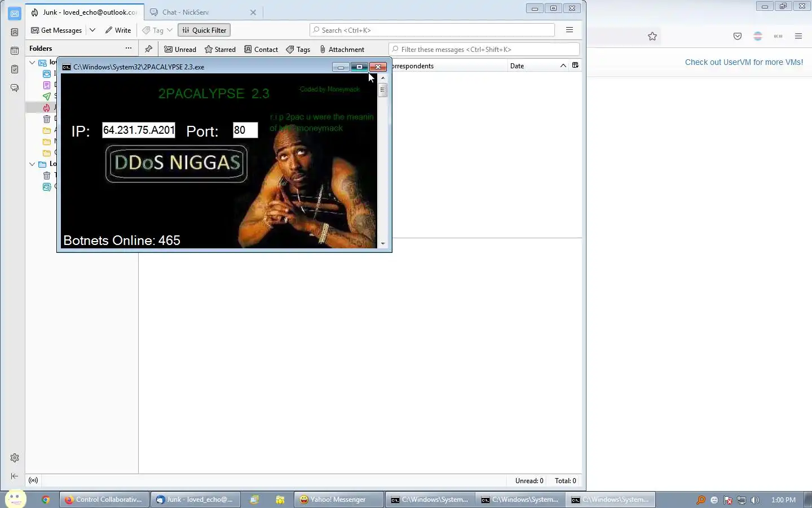The height and width of the screenshot is (508, 812).
Task: Toggle the Unread quick filter
Action: coord(180,50)
